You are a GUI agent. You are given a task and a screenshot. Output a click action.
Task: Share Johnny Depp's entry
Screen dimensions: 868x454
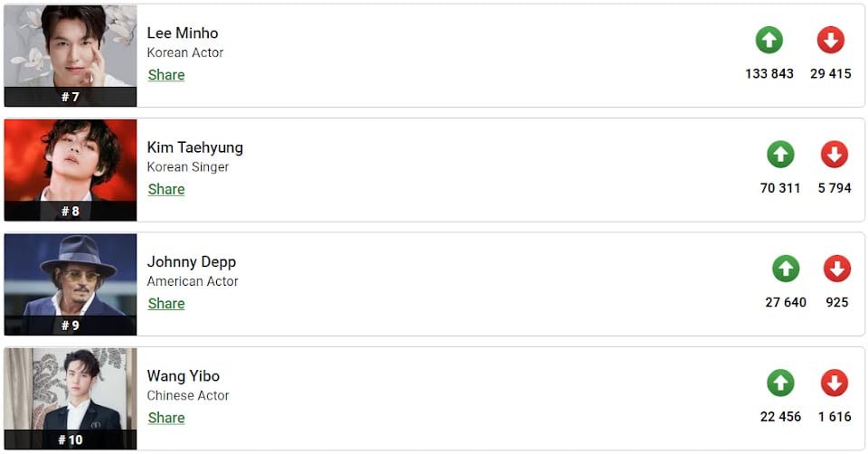(x=166, y=303)
